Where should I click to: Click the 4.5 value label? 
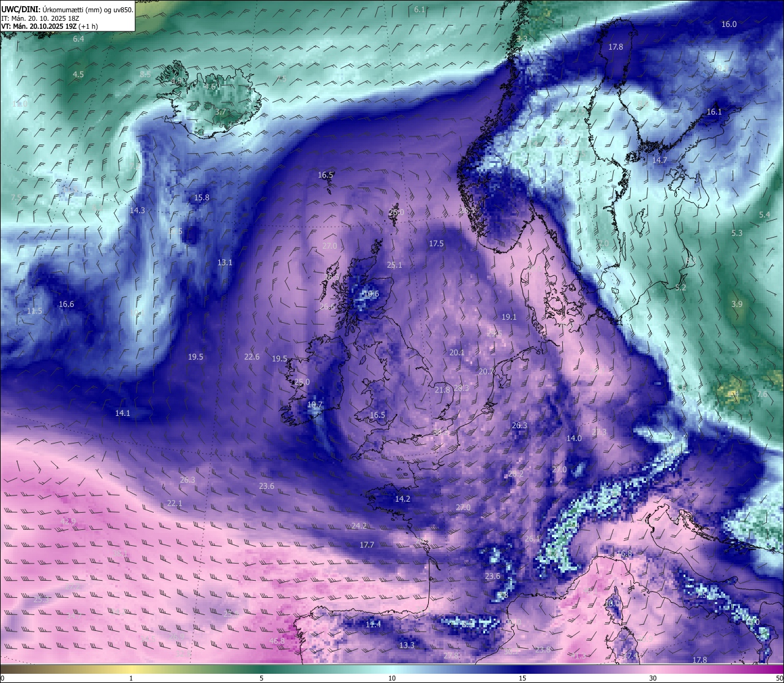point(78,75)
